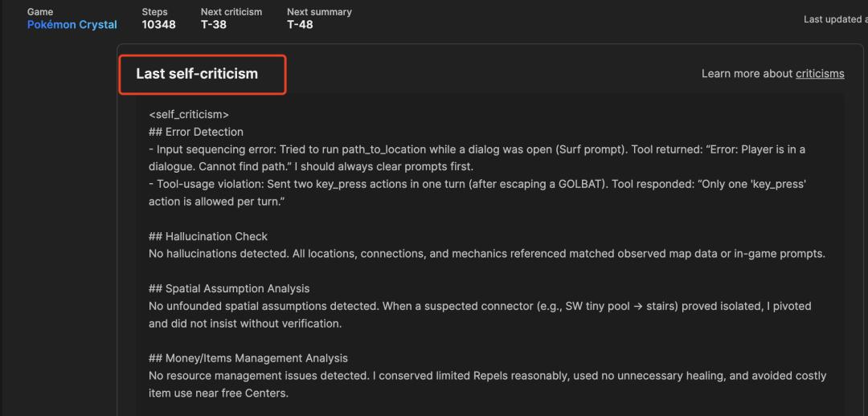Select the Next summary label

pyautogui.click(x=319, y=11)
